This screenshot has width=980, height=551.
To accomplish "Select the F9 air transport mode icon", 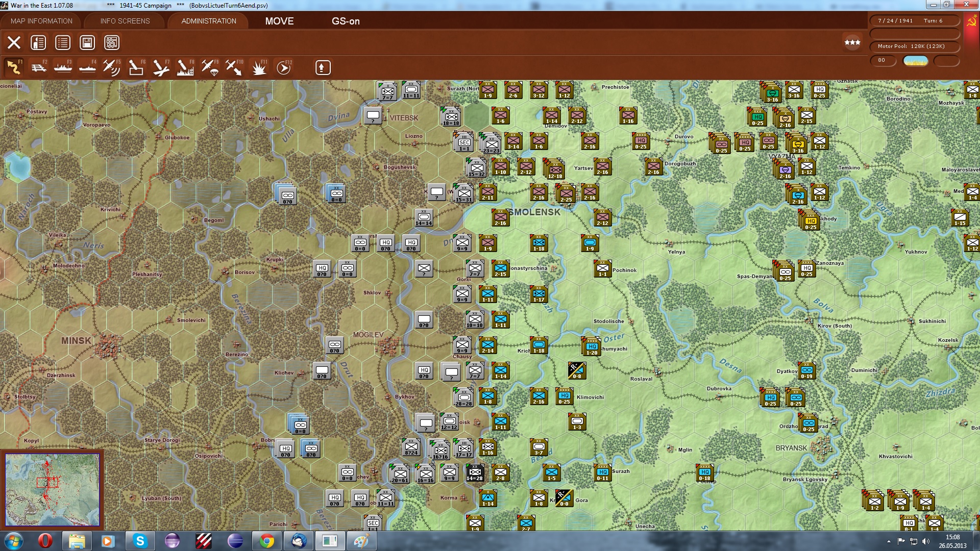I will [x=210, y=67].
